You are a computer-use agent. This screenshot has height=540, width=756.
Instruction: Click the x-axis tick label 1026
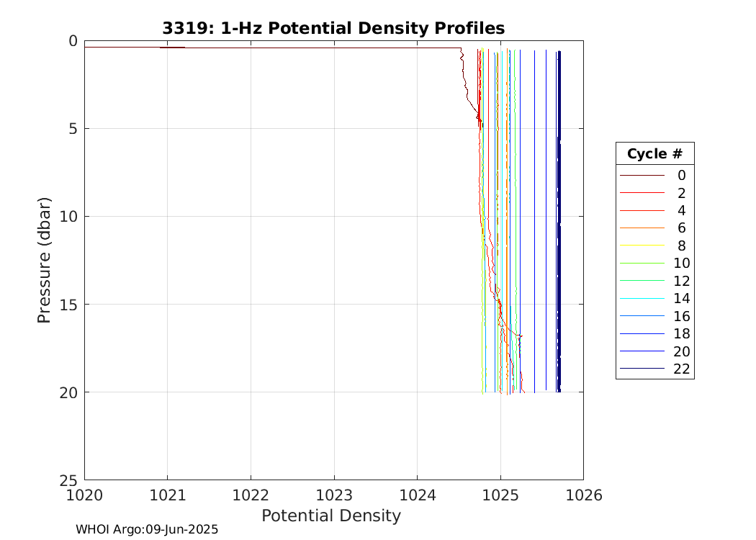click(x=583, y=495)
